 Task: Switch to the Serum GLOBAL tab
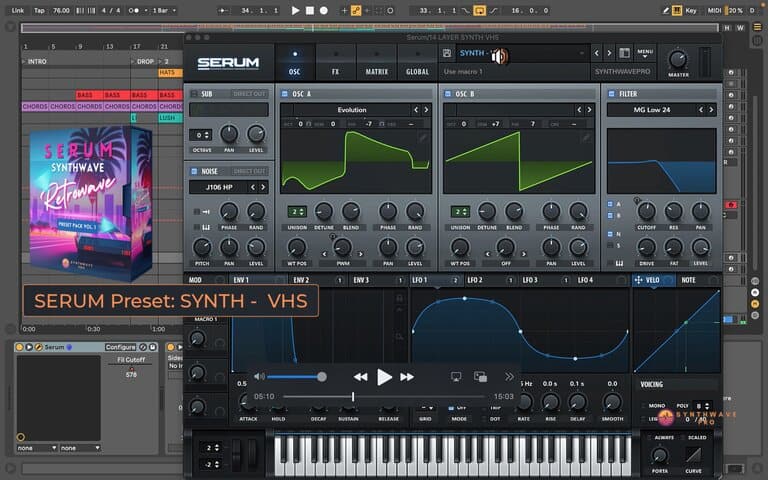coord(417,63)
